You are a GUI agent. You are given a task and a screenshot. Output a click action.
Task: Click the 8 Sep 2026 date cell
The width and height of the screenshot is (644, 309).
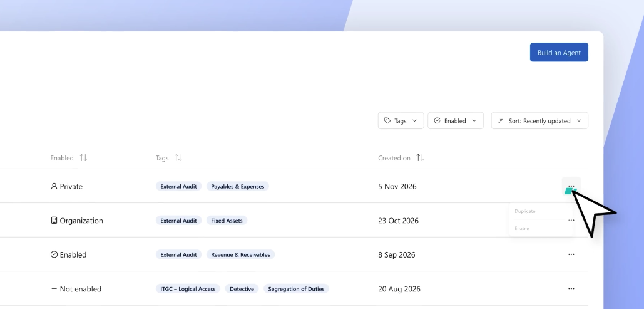(x=396, y=254)
